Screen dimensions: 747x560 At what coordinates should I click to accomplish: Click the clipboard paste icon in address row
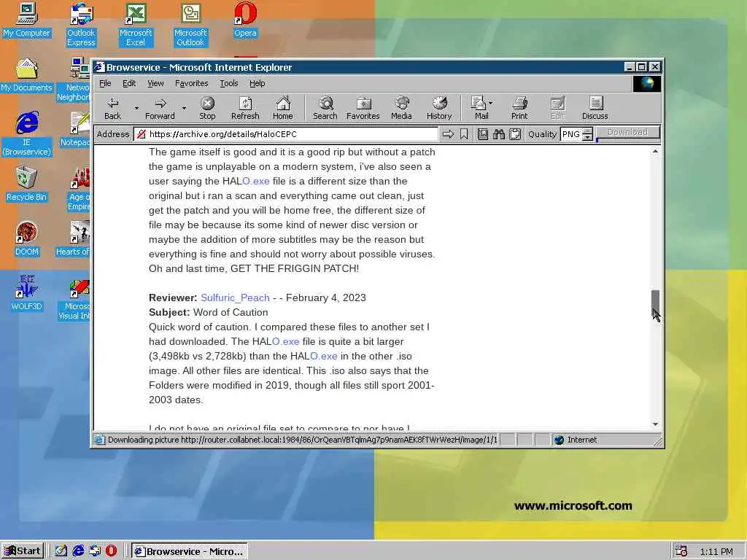pyautogui.click(x=515, y=134)
